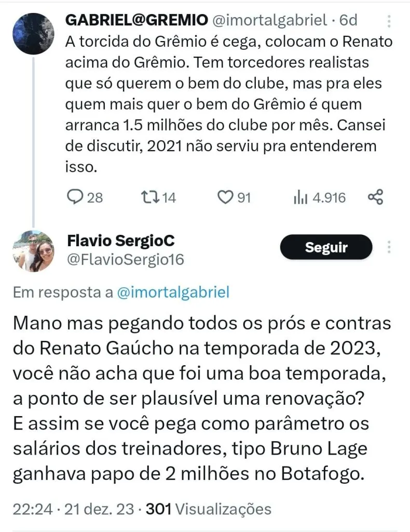The image size is (410, 532).
Task: Click the Seguir button
Action: click(326, 247)
